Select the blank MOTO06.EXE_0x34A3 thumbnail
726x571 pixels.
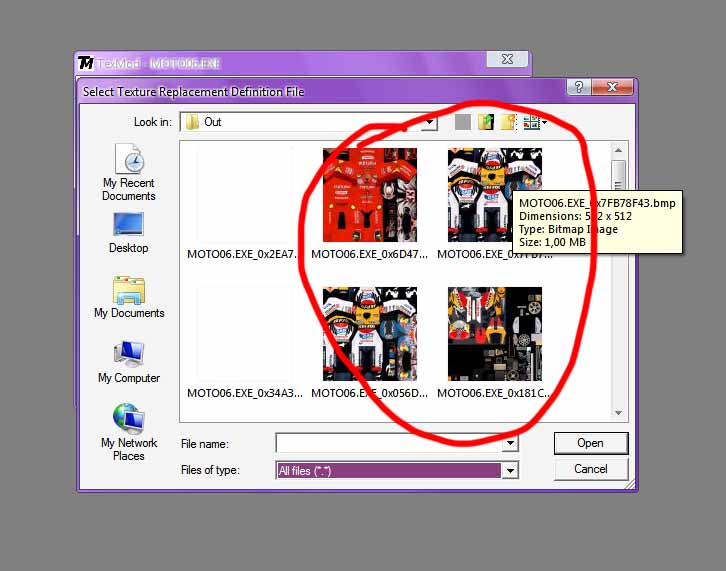[x=244, y=334]
